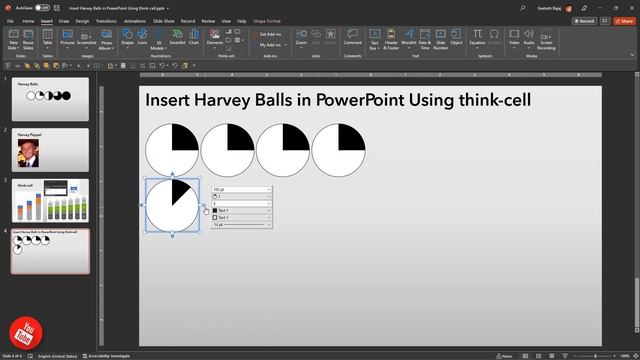The image size is (640, 360).
Task: Open the think-cell Elements menu
Action: click(215, 38)
